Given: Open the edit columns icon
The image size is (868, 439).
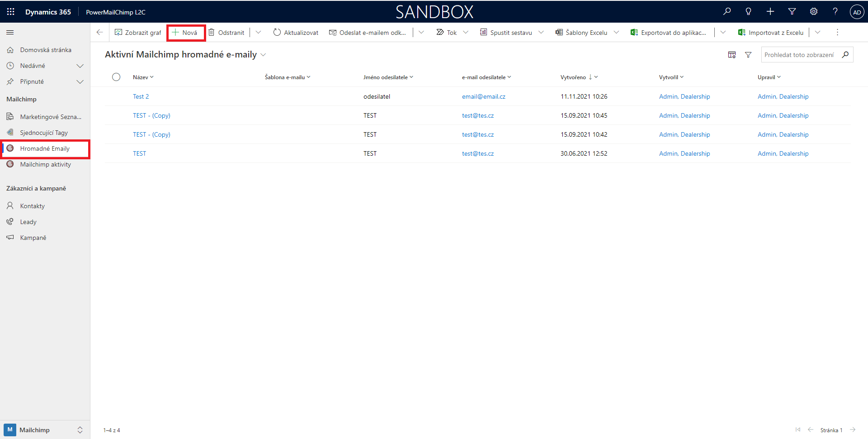Looking at the screenshot, I should coord(732,55).
